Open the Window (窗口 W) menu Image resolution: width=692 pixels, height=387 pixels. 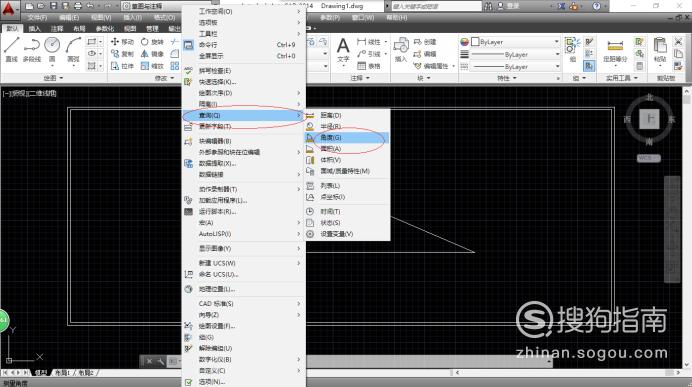(x=363, y=18)
